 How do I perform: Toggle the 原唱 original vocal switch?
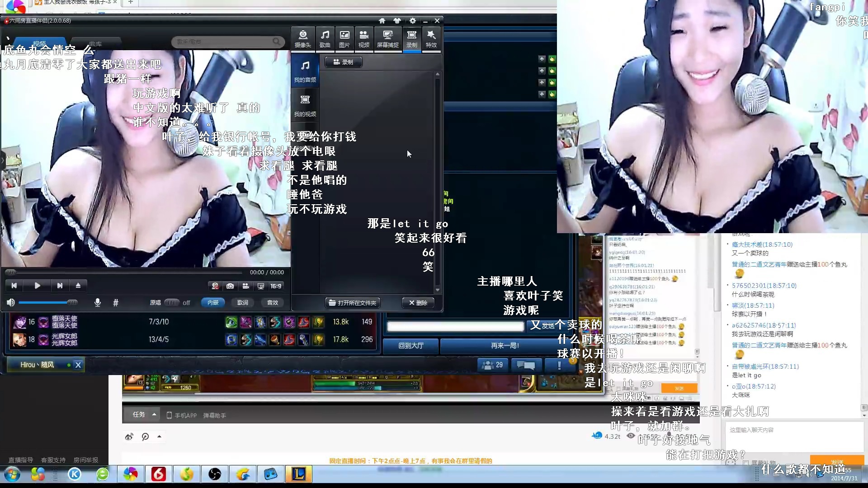(172, 303)
